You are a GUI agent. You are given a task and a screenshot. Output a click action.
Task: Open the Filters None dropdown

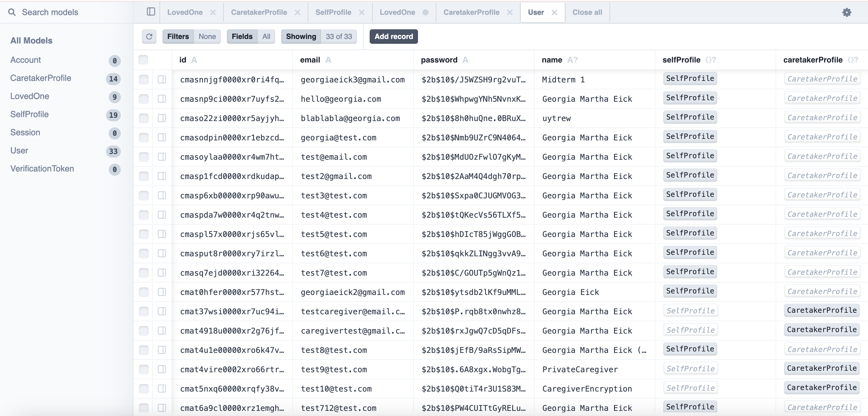click(x=191, y=37)
